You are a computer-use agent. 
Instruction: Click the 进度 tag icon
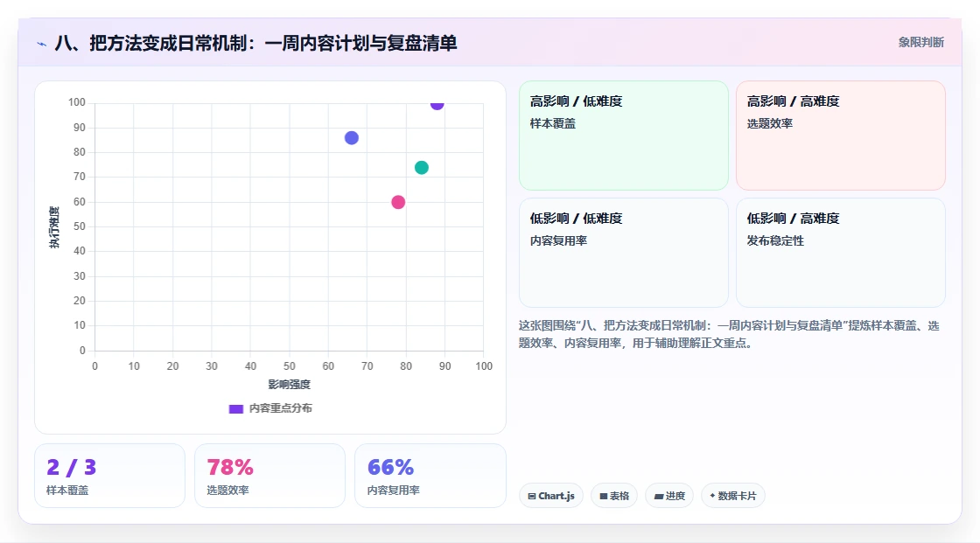(659, 497)
